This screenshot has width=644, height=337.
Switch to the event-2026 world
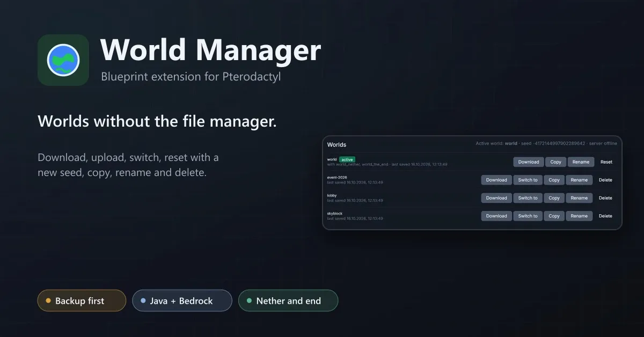pyautogui.click(x=528, y=180)
